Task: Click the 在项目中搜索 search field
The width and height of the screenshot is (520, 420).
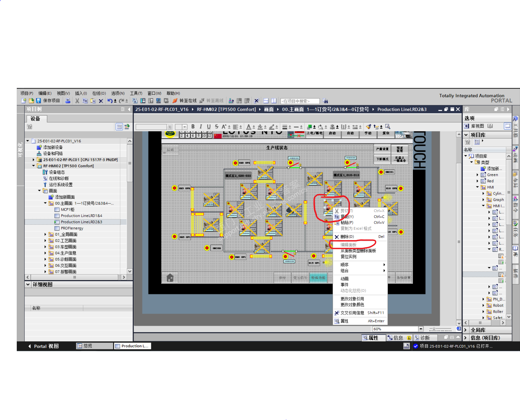Action: 300,101
